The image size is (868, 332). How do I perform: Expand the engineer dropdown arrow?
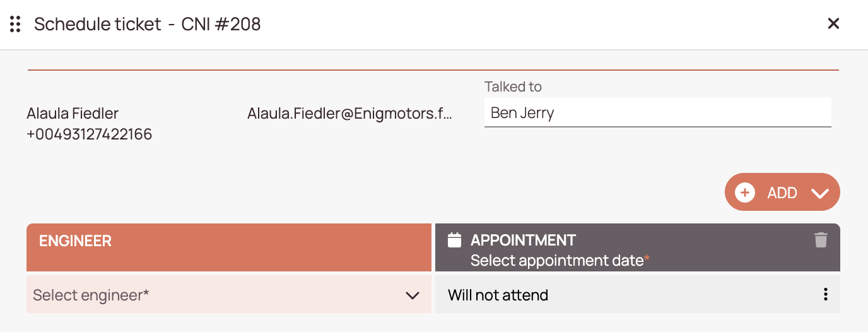(413, 295)
